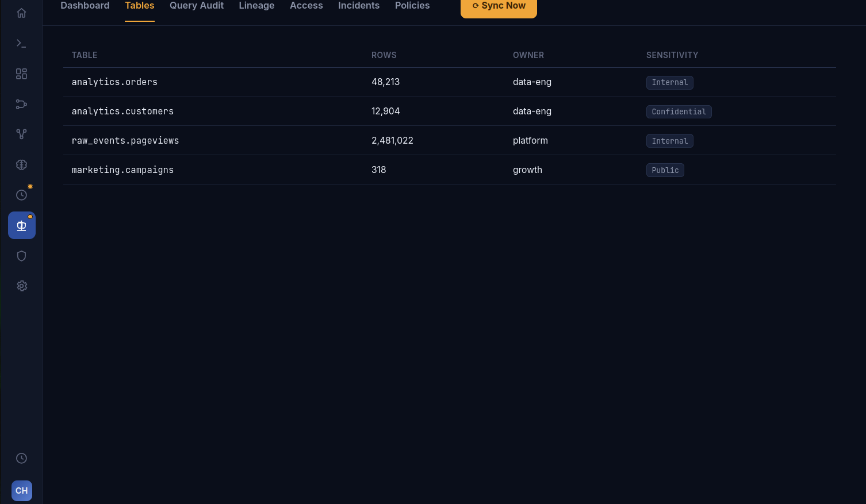
Task: Open the clock icon with orange badge
Action: tap(21, 195)
